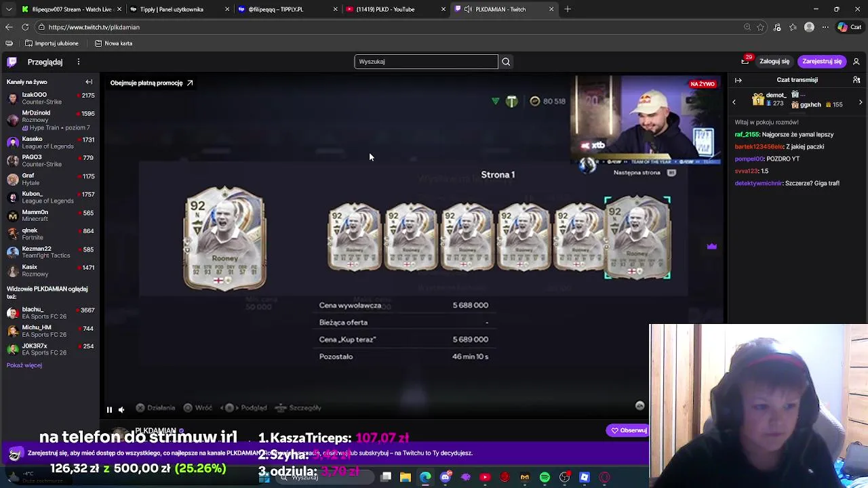The height and width of the screenshot is (488, 868).
Task: Go to previous gift leaderboard entry
Action: [x=734, y=102]
